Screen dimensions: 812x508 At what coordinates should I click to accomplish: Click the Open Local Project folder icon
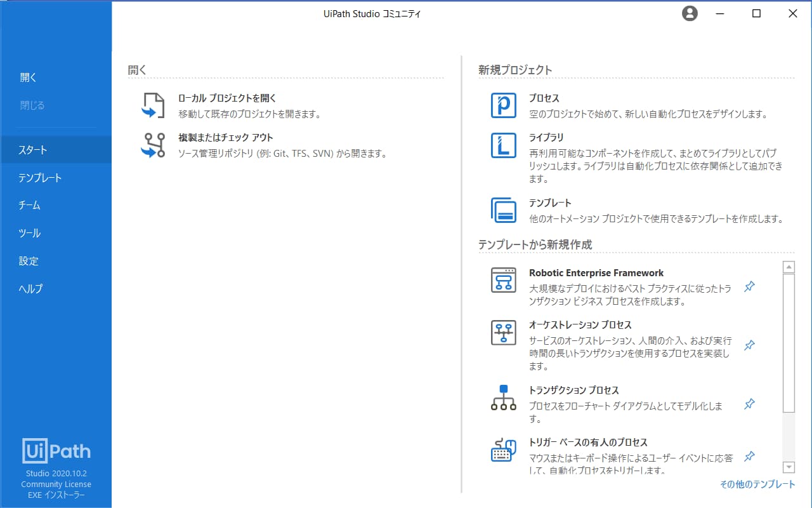153,105
